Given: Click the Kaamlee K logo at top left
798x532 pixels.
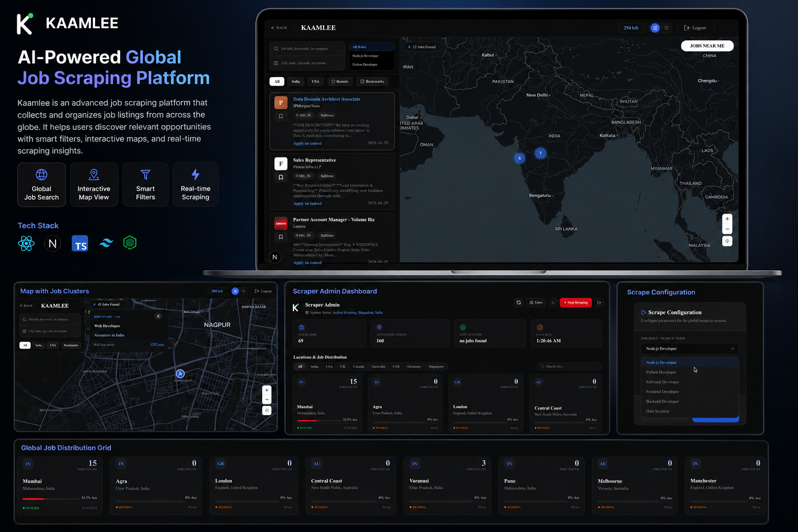Looking at the screenshot, I should (x=24, y=23).
